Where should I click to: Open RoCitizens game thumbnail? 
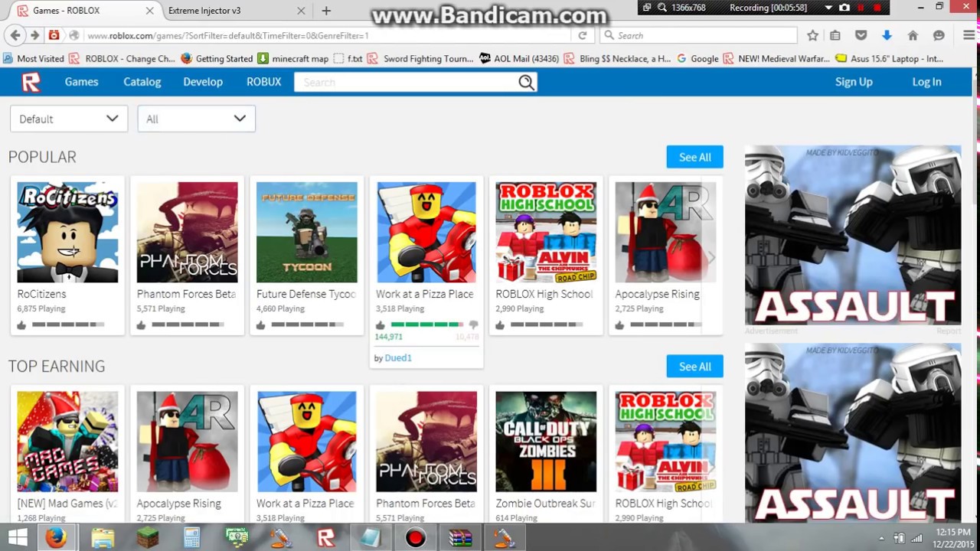click(x=67, y=232)
